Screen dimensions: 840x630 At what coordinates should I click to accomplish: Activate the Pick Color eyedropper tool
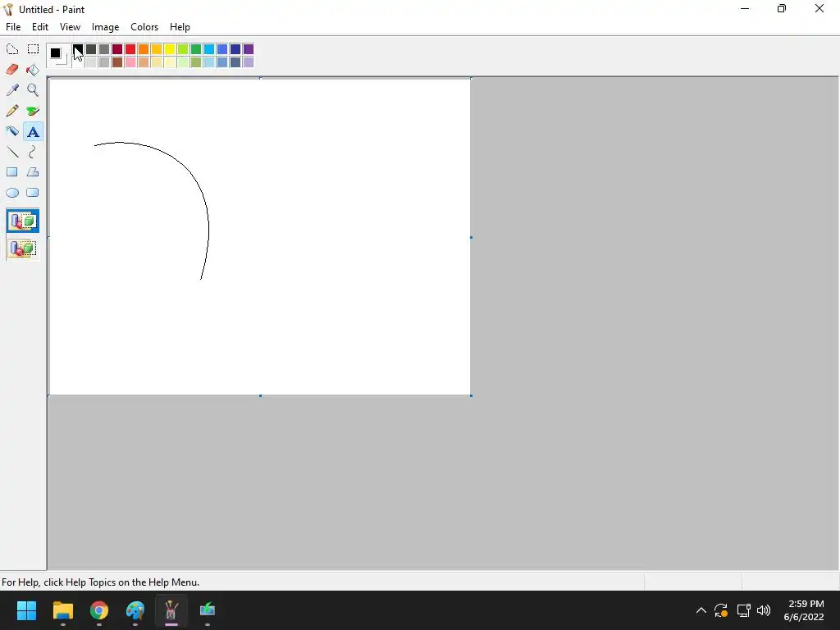click(x=12, y=90)
